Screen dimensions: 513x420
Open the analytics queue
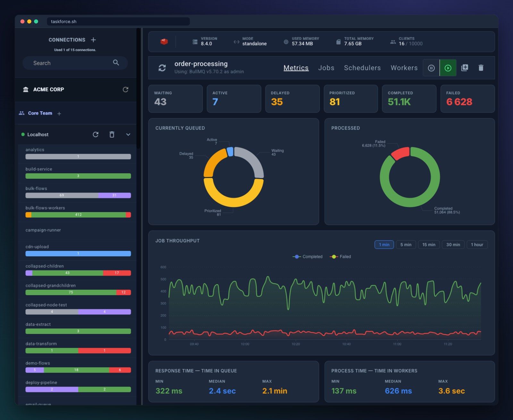tap(78, 153)
